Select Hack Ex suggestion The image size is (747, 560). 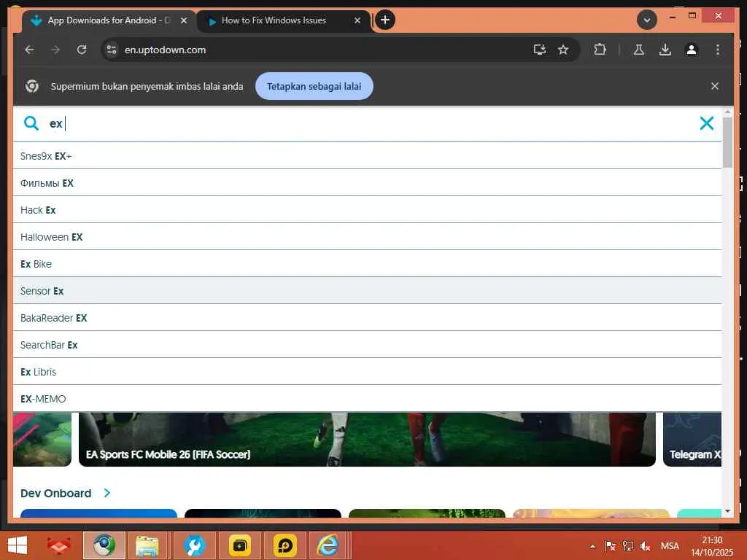[367, 210]
